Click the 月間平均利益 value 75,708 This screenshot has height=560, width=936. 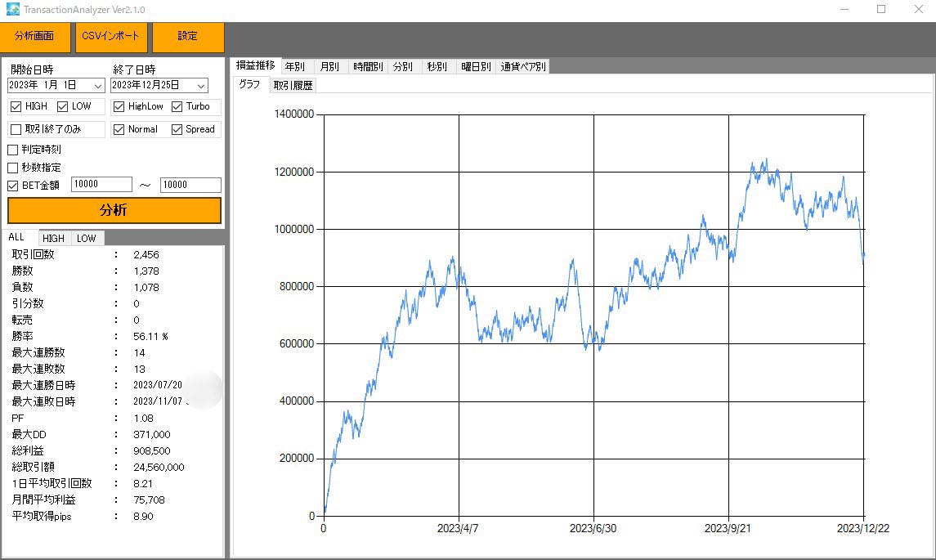pyautogui.click(x=149, y=500)
